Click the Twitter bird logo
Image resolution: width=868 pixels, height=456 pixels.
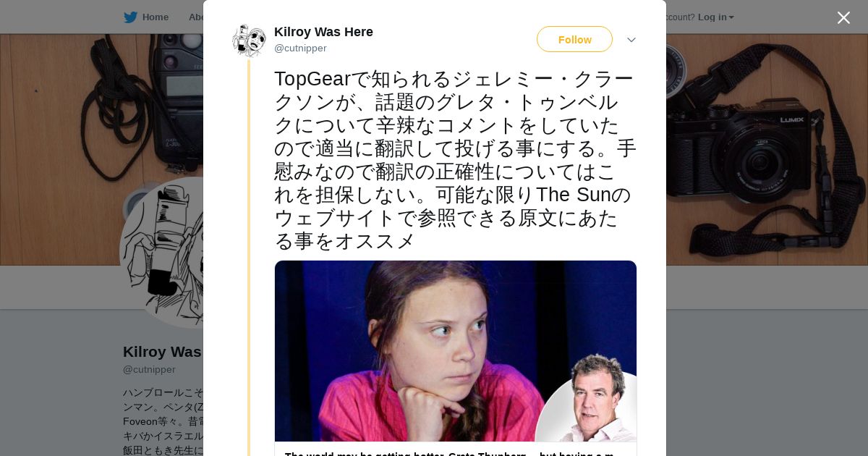coord(130,17)
